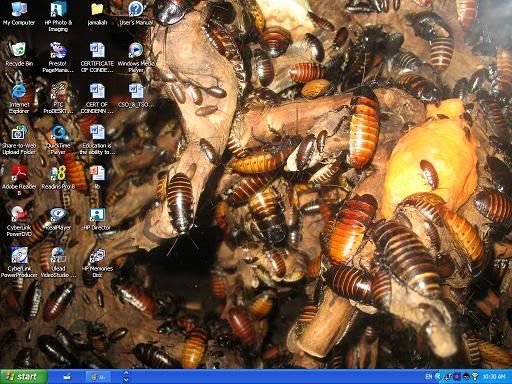Select the Recycle Bin icon
Image resolution: width=512 pixels, height=384 pixels.
click(19, 53)
